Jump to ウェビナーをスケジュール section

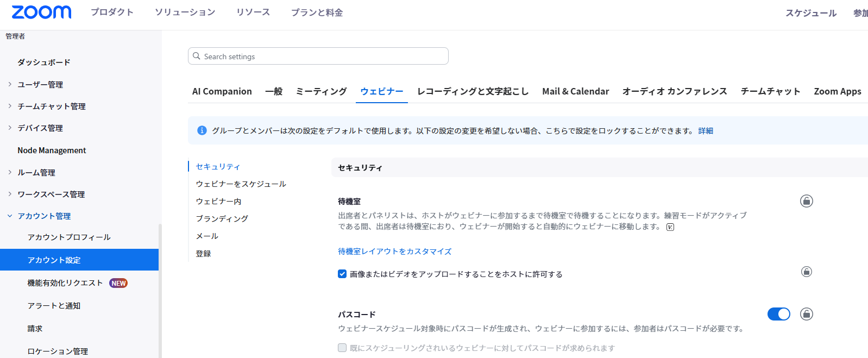pos(241,184)
